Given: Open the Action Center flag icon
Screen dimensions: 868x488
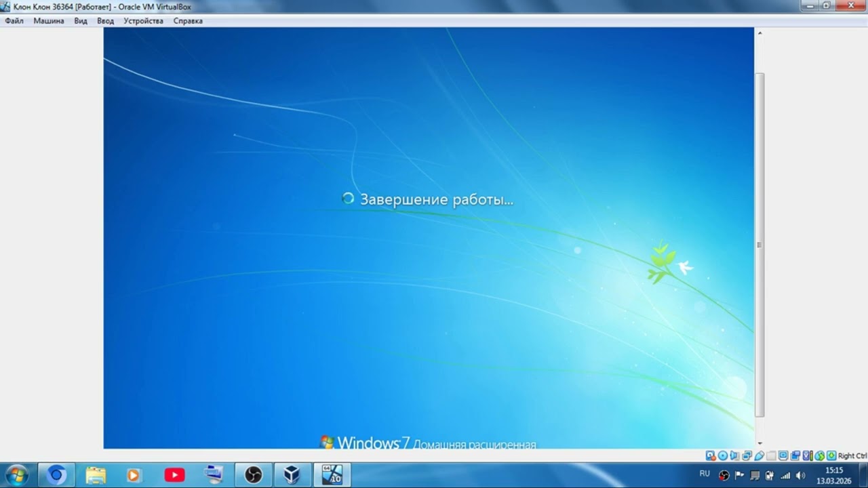Looking at the screenshot, I should [738, 475].
